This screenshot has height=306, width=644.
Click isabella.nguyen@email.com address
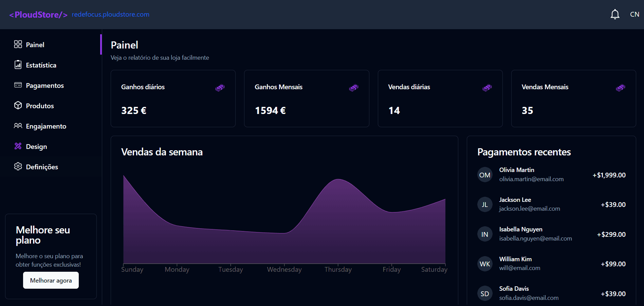click(x=535, y=238)
